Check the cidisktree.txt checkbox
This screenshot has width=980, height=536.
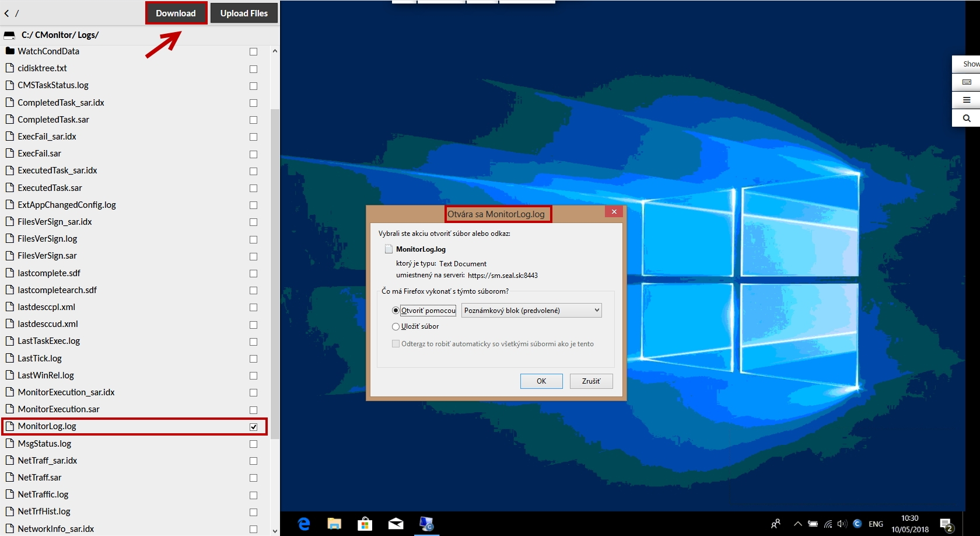(x=253, y=69)
